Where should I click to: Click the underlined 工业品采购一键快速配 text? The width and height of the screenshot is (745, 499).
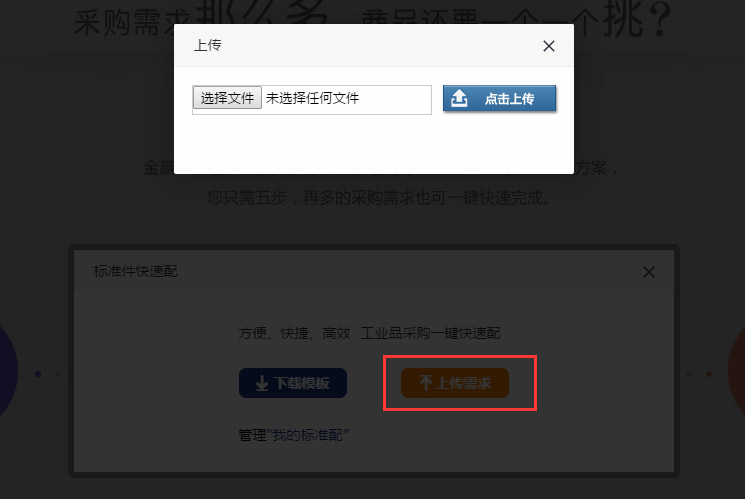(430, 333)
